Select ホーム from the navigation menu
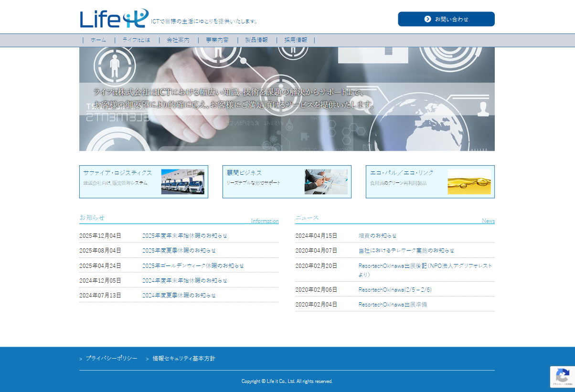575x392 pixels. pyautogui.click(x=97, y=40)
